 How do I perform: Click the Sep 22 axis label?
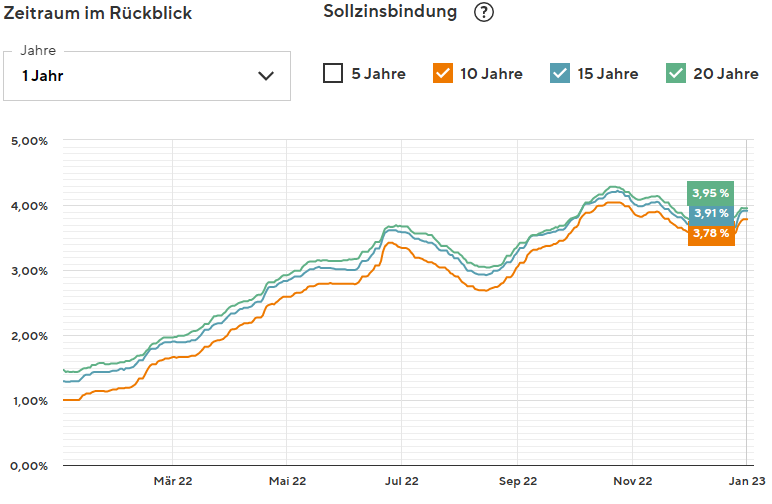[518, 482]
